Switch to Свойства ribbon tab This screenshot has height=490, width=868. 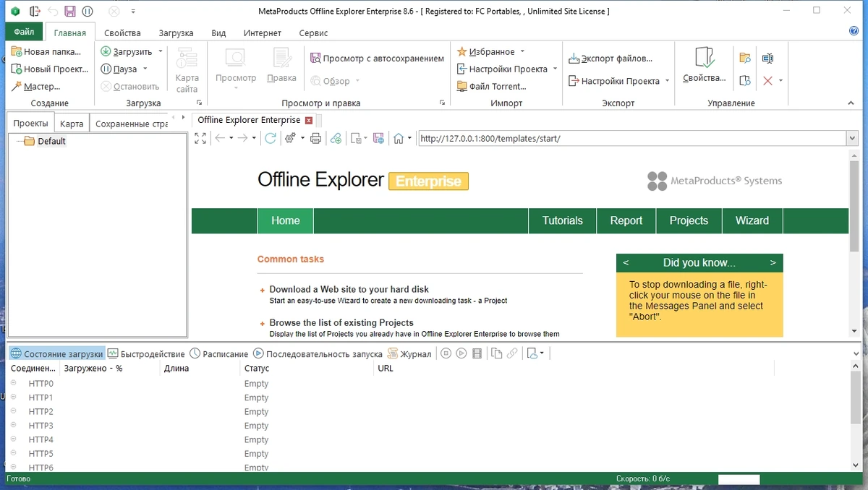click(x=122, y=33)
